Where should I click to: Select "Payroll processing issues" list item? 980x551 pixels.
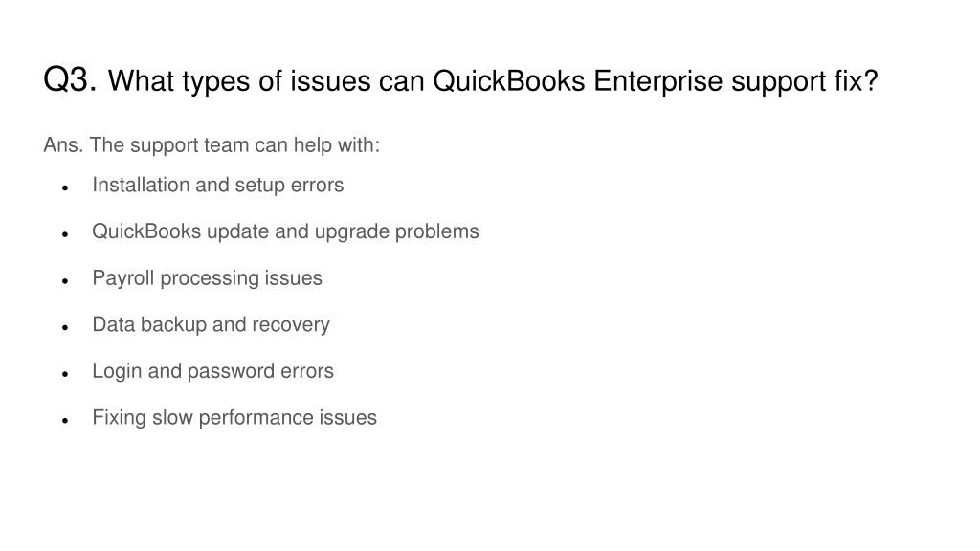[207, 278]
